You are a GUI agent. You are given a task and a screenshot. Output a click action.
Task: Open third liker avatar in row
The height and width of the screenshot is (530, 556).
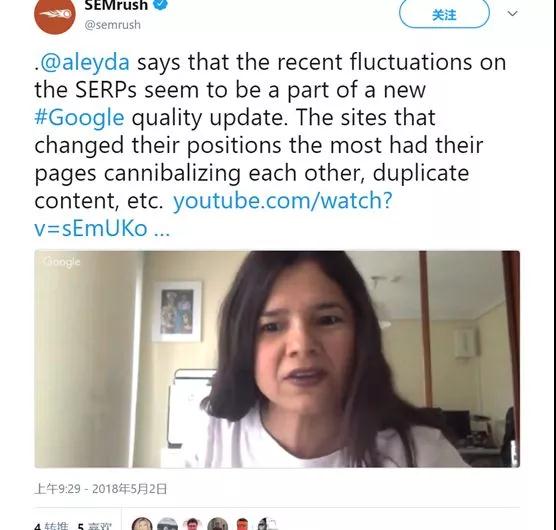(192, 524)
